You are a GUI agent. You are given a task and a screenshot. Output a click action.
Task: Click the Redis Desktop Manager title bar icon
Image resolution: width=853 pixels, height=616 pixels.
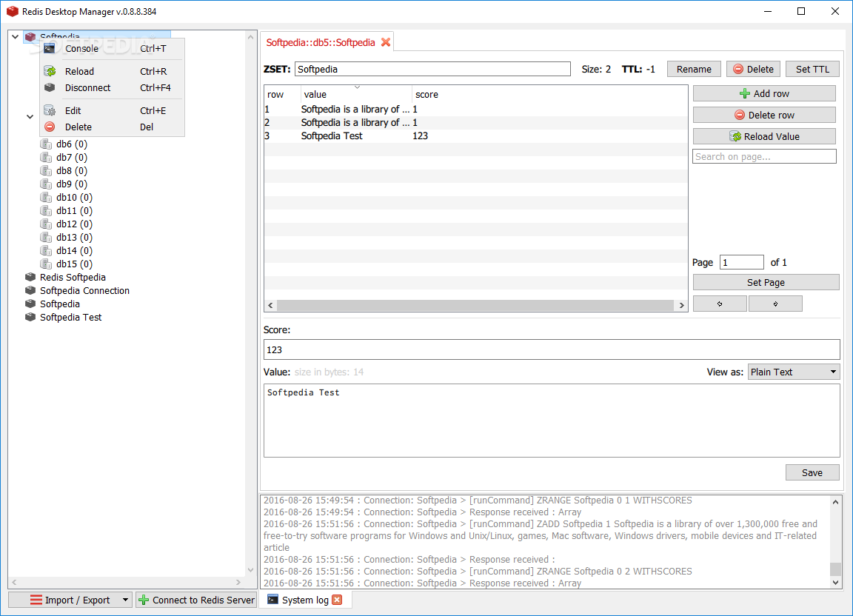tap(12, 11)
